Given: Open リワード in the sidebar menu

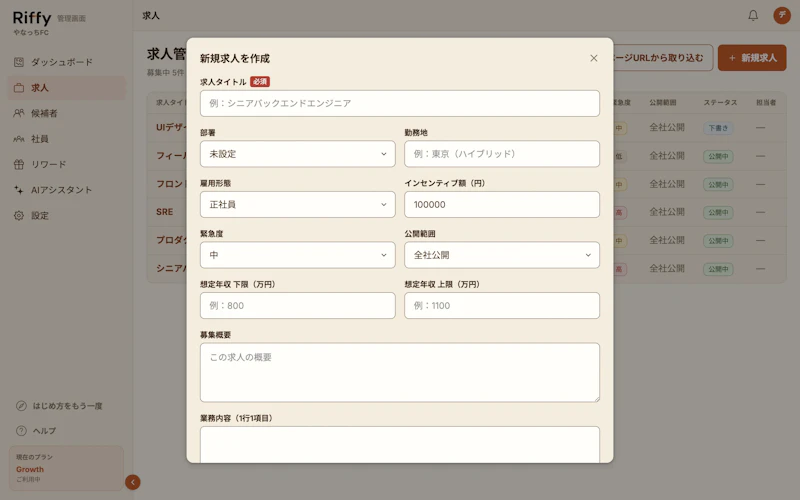Looking at the screenshot, I should pos(66,164).
